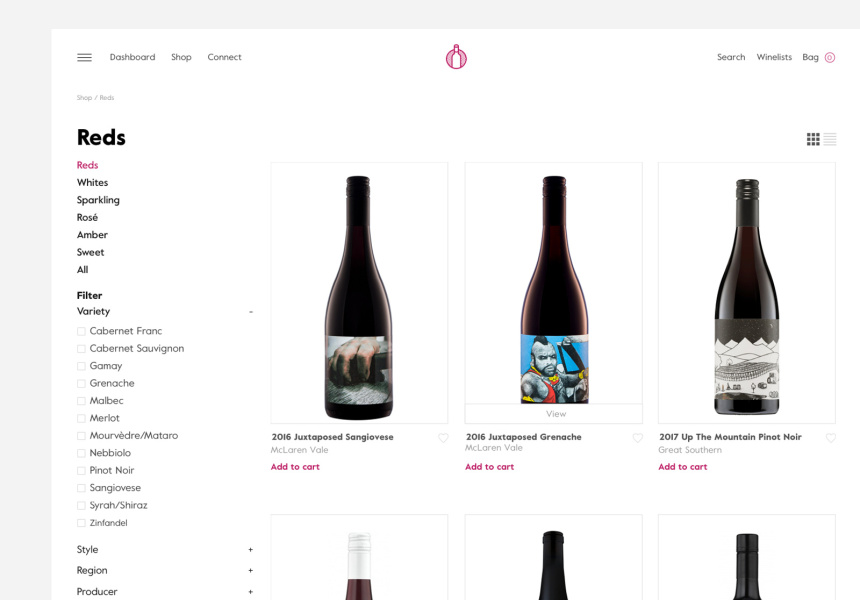The height and width of the screenshot is (600, 860).
Task: Expand the Style filter section
Action: (251, 550)
